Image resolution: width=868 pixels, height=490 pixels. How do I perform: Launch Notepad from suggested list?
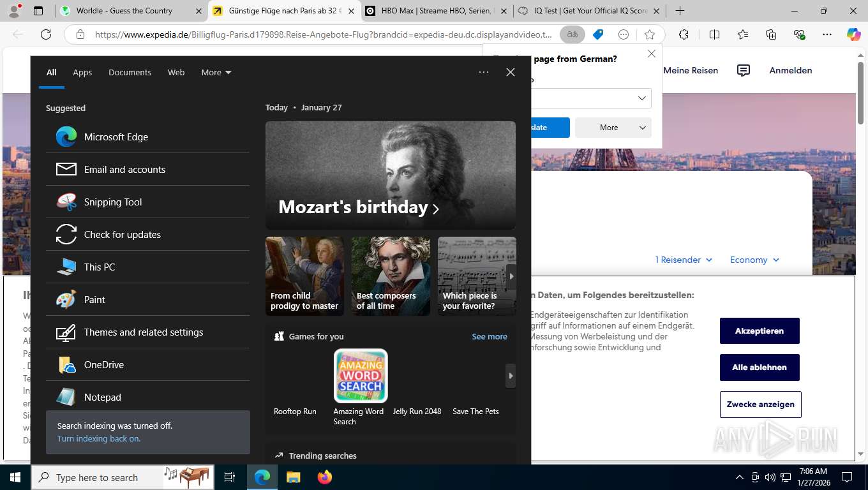147,397
